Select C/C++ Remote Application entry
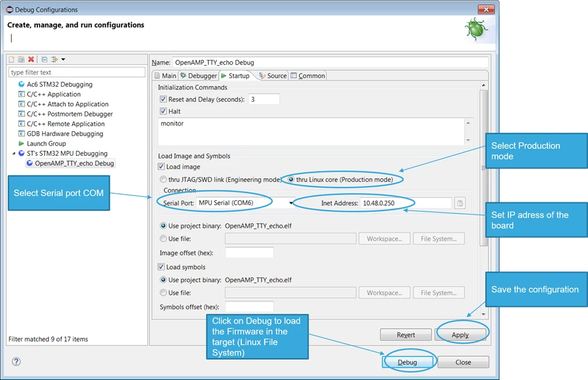The height and width of the screenshot is (380, 588). [x=65, y=124]
